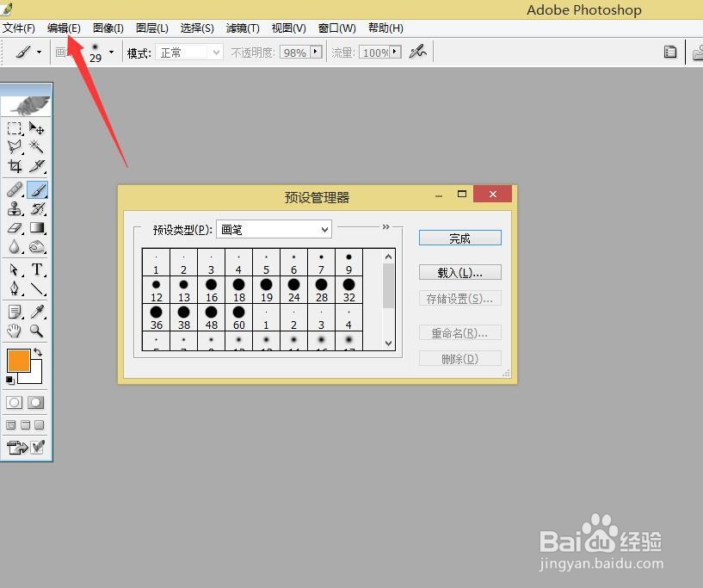Click the orange foreground color swatch

point(18,360)
